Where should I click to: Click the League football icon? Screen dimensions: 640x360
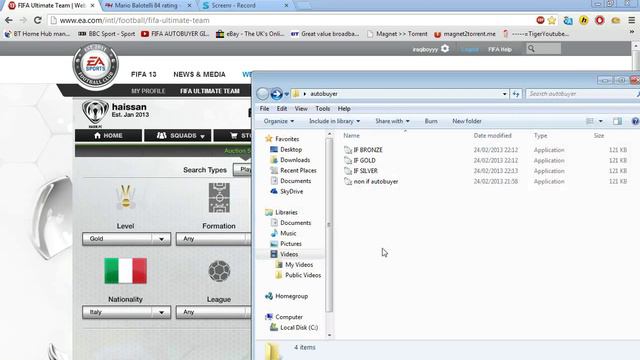click(219, 271)
